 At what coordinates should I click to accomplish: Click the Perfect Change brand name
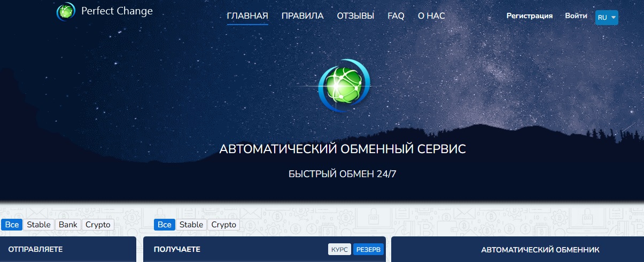pyautogui.click(x=117, y=11)
